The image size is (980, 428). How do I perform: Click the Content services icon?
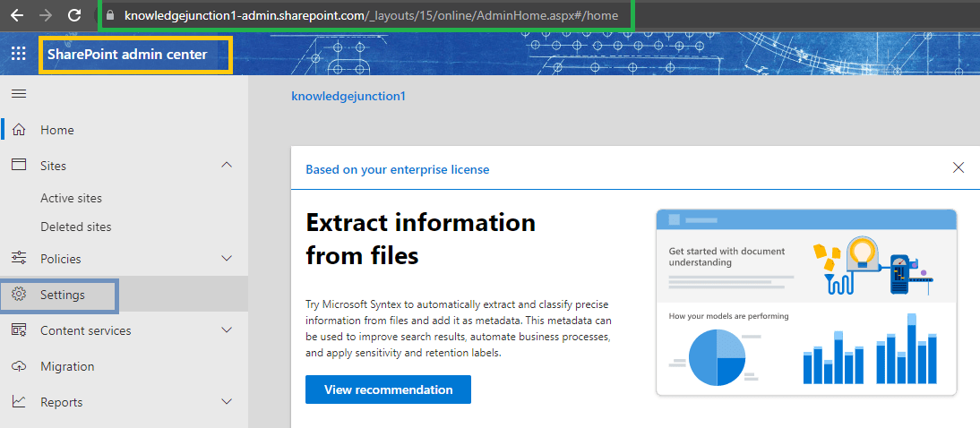click(20, 330)
